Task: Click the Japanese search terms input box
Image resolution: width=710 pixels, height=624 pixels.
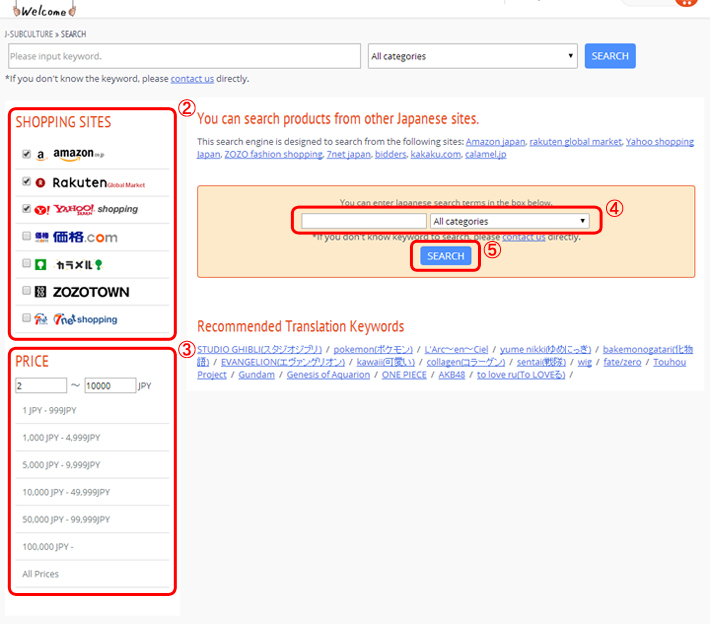Action: click(364, 221)
